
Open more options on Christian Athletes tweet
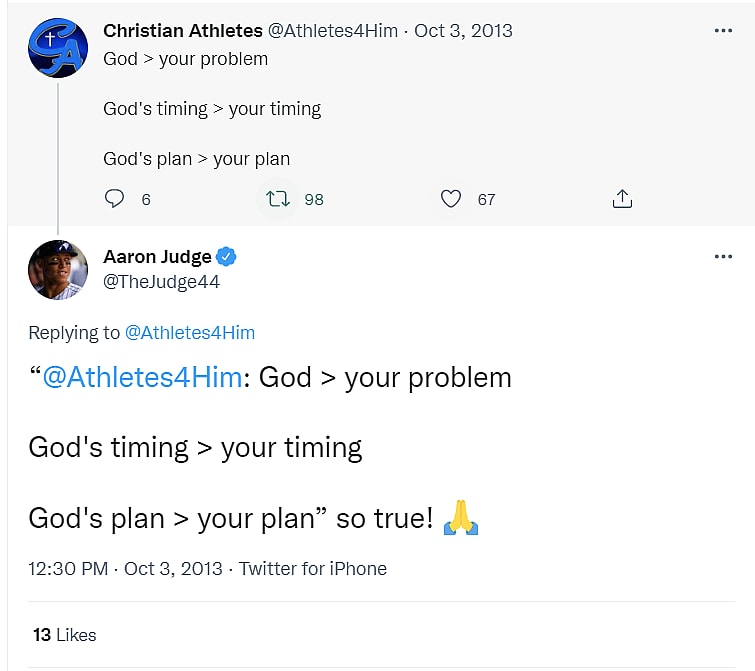723,31
